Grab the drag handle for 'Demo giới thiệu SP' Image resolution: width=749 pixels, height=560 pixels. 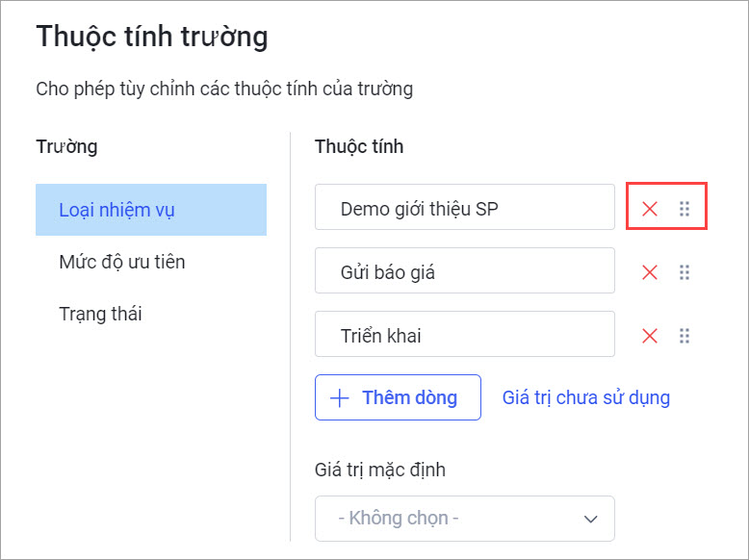coord(684,209)
